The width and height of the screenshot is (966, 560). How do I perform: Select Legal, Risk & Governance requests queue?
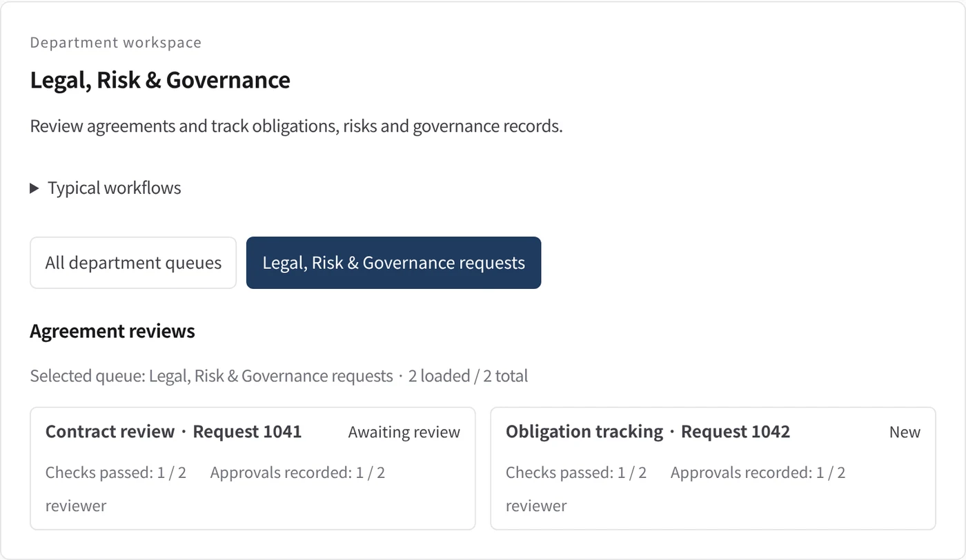tap(393, 263)
